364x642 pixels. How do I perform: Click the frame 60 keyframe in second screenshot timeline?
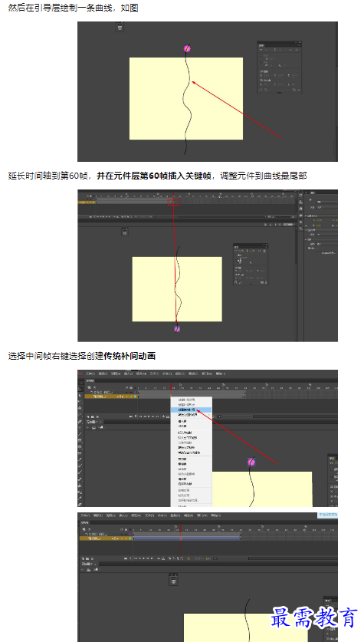pos(173,202)
